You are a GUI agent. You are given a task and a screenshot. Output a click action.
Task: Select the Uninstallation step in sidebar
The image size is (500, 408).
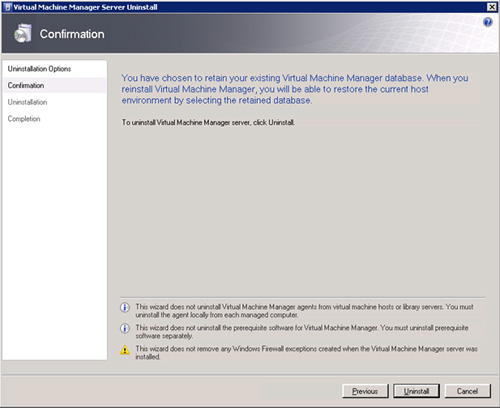[27, 102]
